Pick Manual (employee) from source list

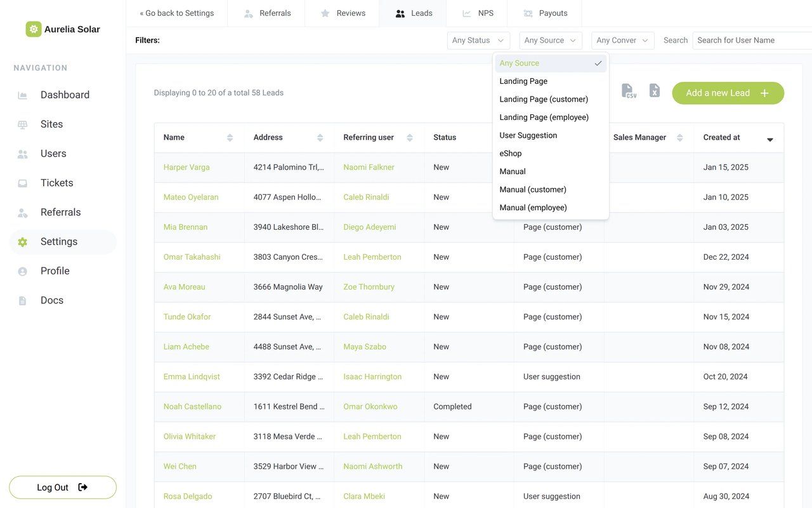pos(551,208)
